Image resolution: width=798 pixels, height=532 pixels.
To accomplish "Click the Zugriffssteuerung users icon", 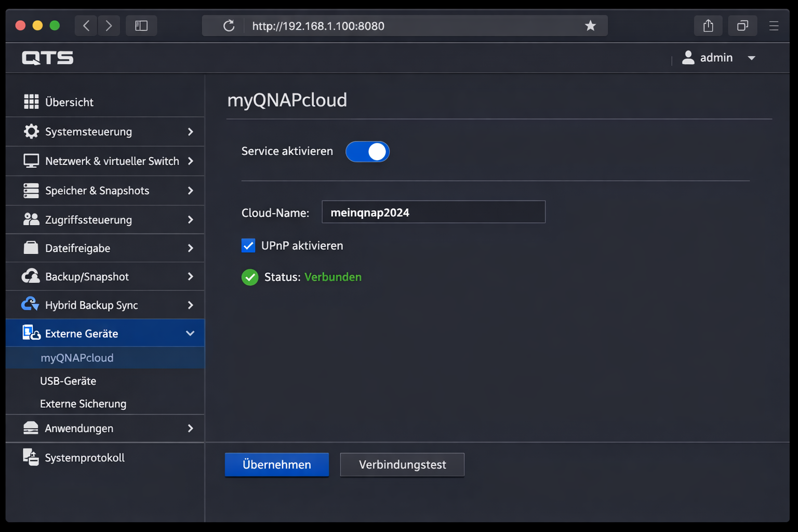I will [x=31, y=219].
